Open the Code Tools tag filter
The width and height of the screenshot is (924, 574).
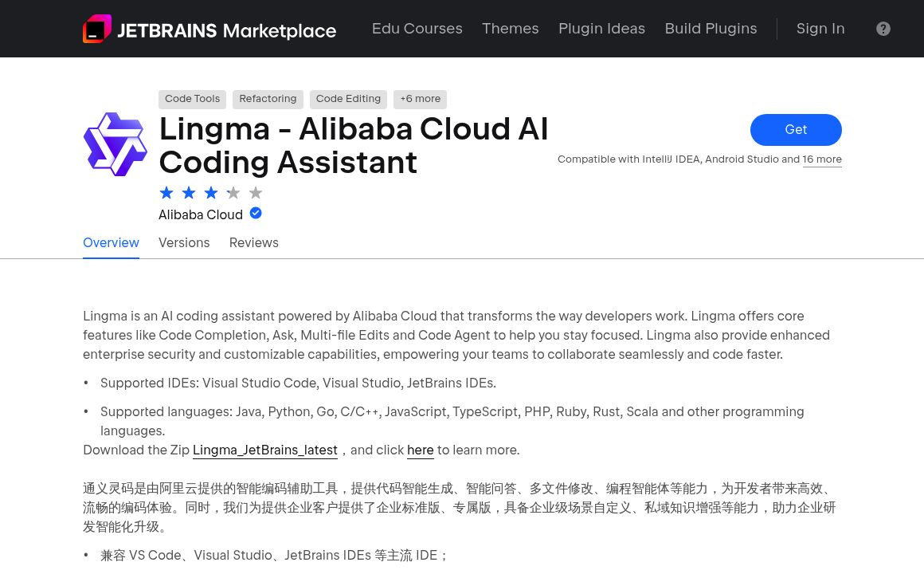pyautogui.click(x=192, y=99)
